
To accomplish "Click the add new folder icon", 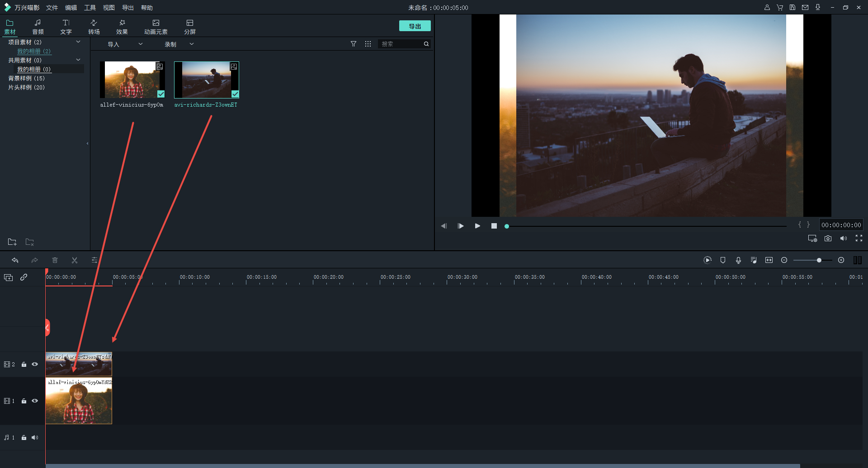I will click(12, 242).
